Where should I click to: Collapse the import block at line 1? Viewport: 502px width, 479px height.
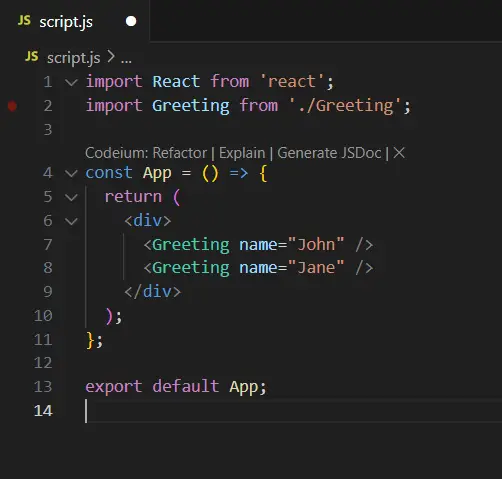tap(71, 82)
